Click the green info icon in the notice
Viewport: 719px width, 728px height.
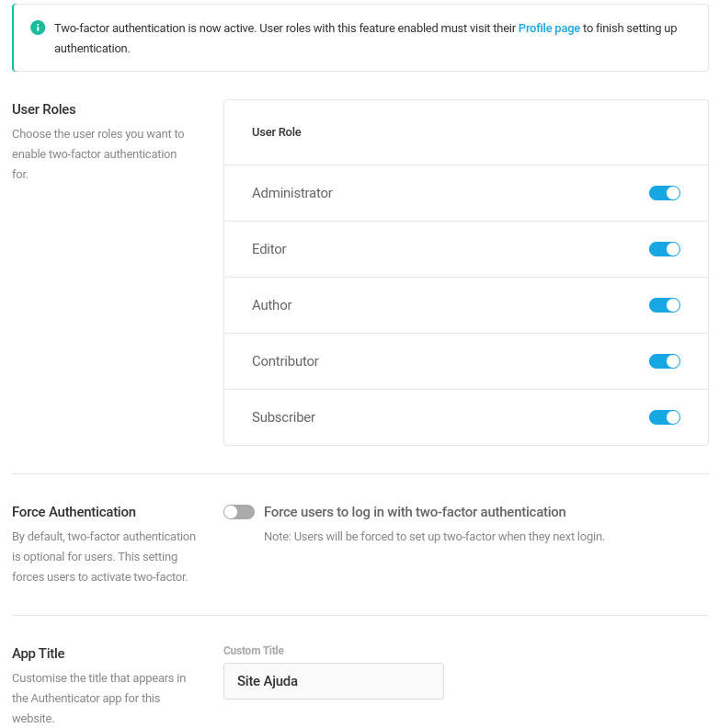tap(38, 28)
